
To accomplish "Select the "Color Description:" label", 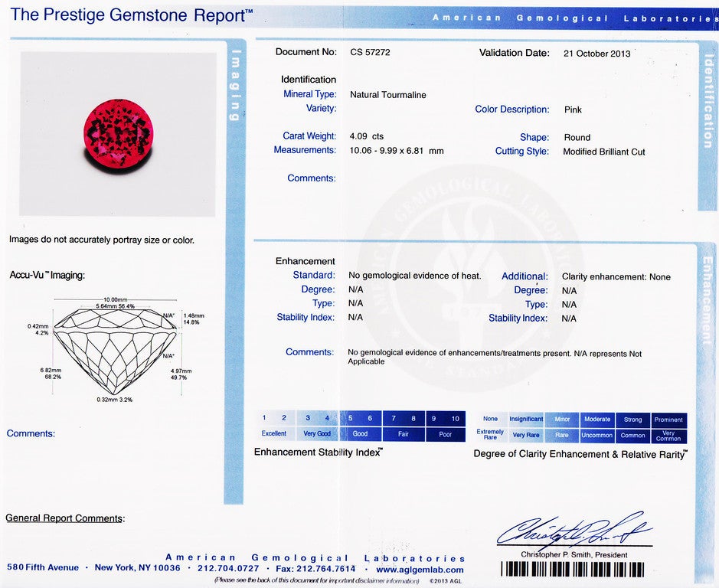I will click(x=512, y=109).
